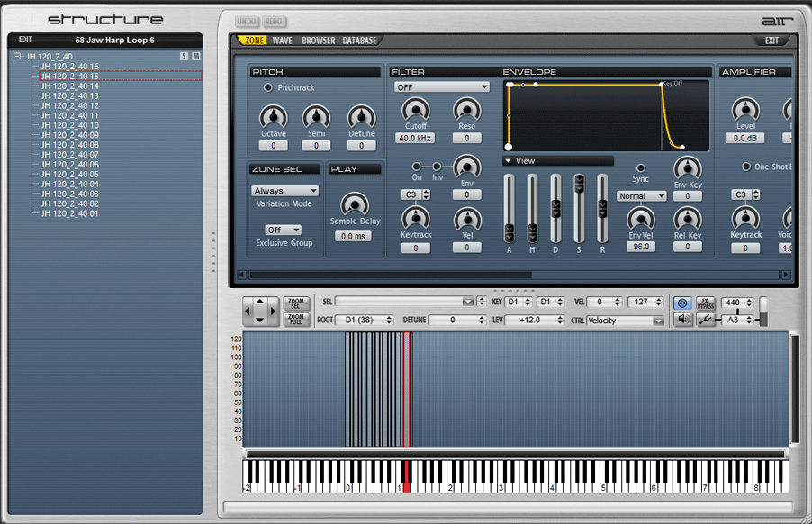Screen dimensions: 812x524
Task: Select the Zoom Sel icon
Action: pos(296,303)
